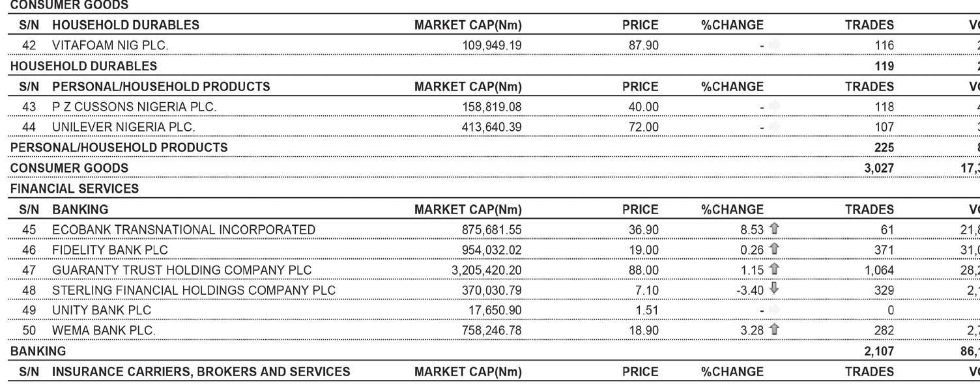The image size is (980, 384).
Task: Click UNILEVER NIGERIA PLC. market cap 413,640.39
Action: tap(491, 128)
